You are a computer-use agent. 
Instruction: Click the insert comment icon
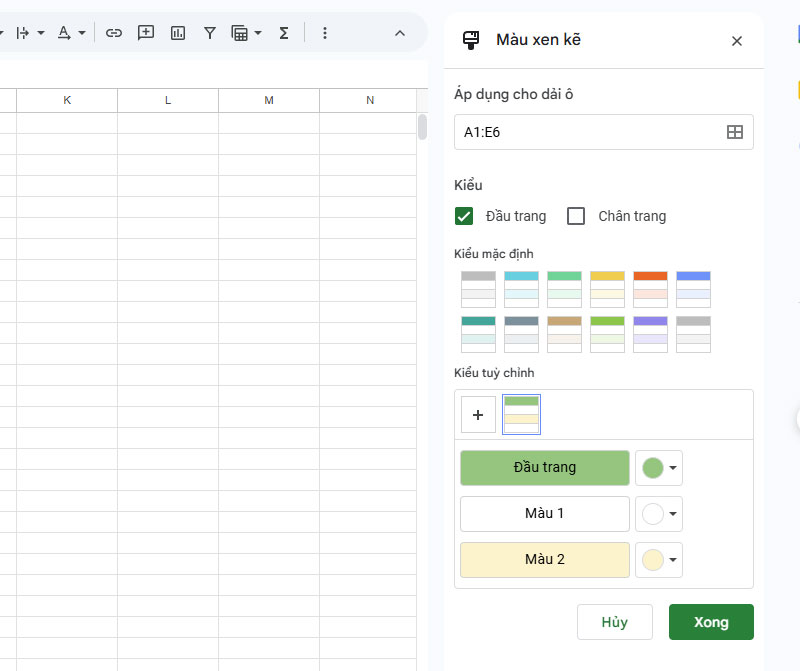tap(146, 33)
